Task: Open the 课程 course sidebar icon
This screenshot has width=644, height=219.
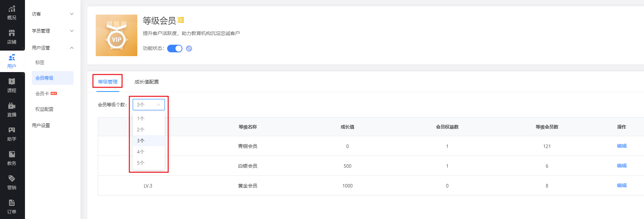Action: [12, 85]
